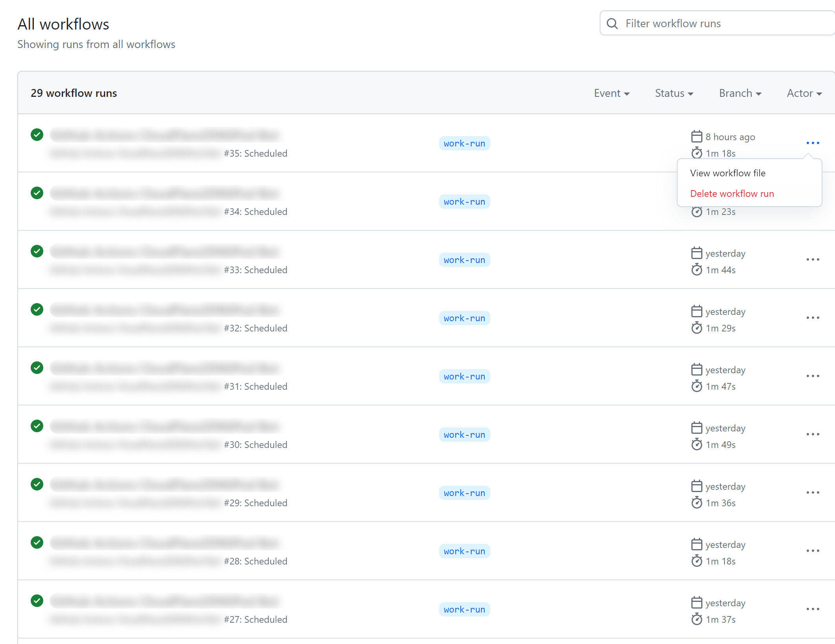Screen dimensions: 835x644
Task: Open the options menu on run #32
Action: point(813,318)
